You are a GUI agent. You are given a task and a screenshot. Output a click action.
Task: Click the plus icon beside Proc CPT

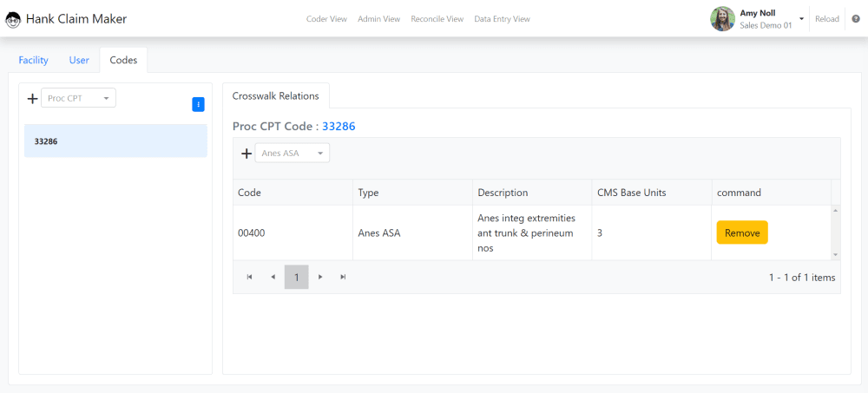[33, 99]
